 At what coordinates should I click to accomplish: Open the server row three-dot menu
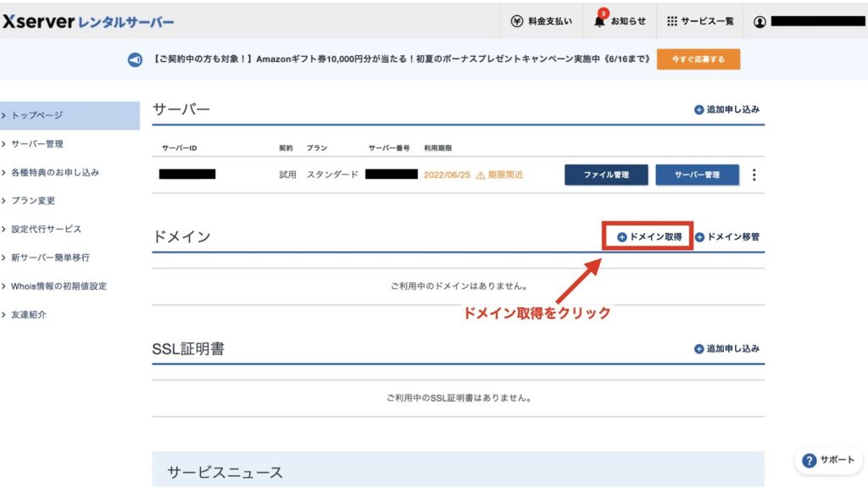[x=754, y=175]
